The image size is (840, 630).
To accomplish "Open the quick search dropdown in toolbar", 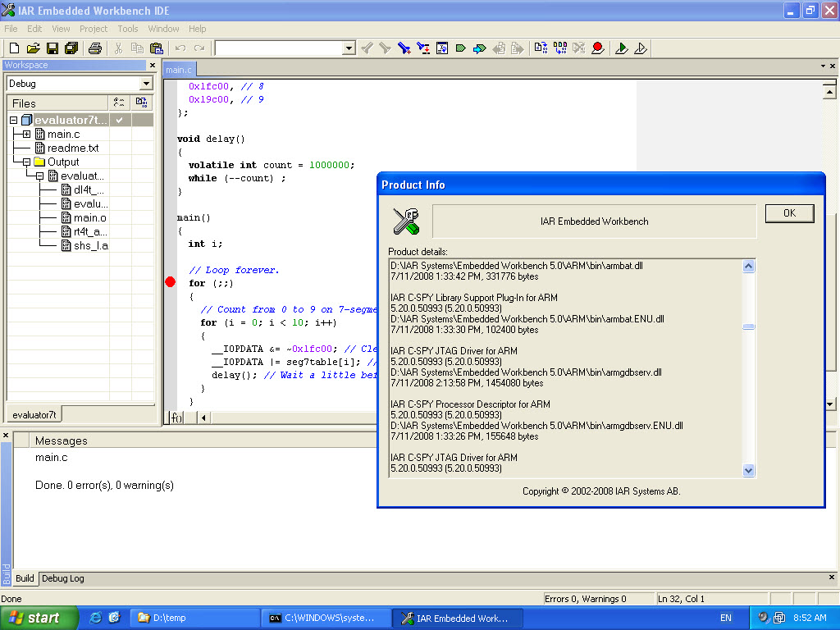I will [x=349, y=48].
